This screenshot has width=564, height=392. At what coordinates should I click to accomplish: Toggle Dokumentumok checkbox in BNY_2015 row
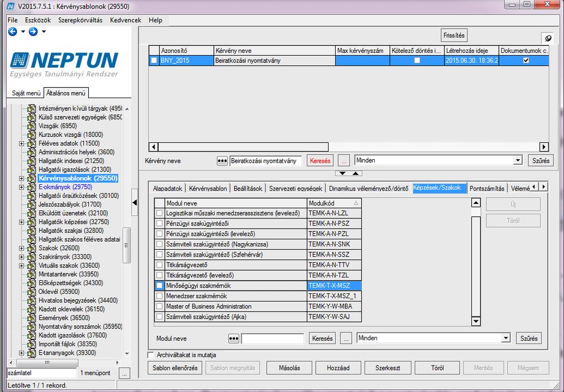tap(526, 61)
